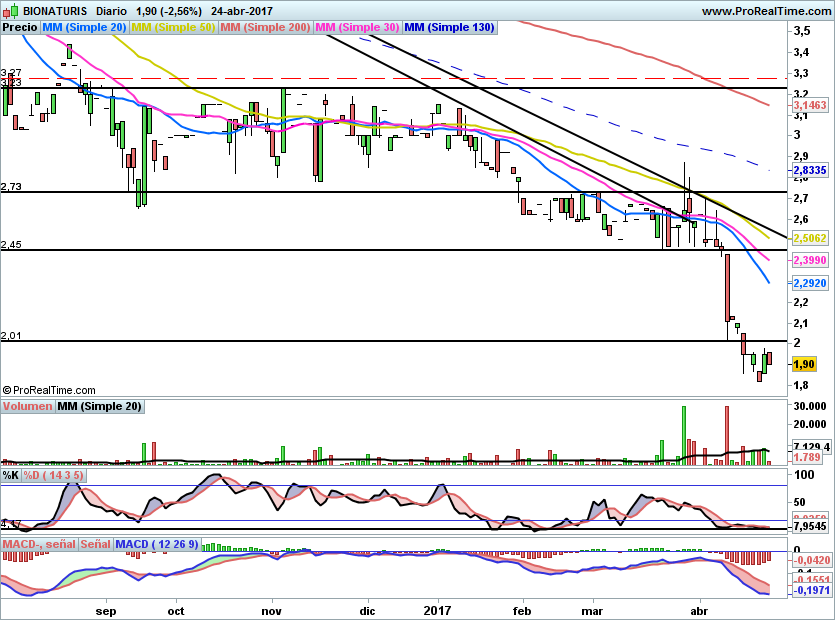Click the %K stochastic label
The image size is (835, 620).
click(11, 474)
